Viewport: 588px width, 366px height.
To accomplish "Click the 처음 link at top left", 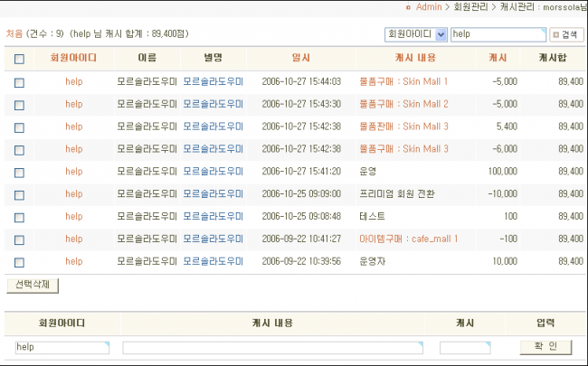I will pyautogui.click(x=14, y=33).
